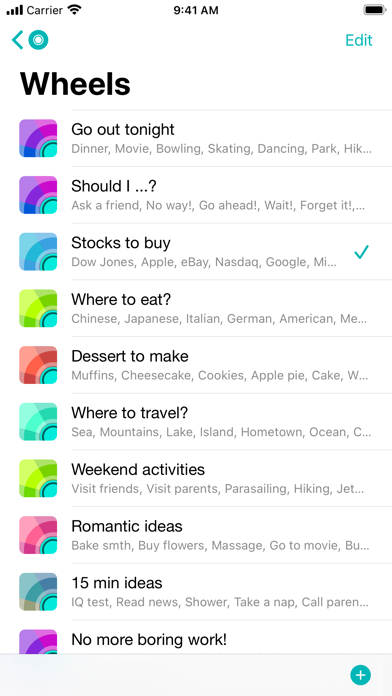Tap the blue Stocks to buy wheel icon

click(x=38, y=252)
